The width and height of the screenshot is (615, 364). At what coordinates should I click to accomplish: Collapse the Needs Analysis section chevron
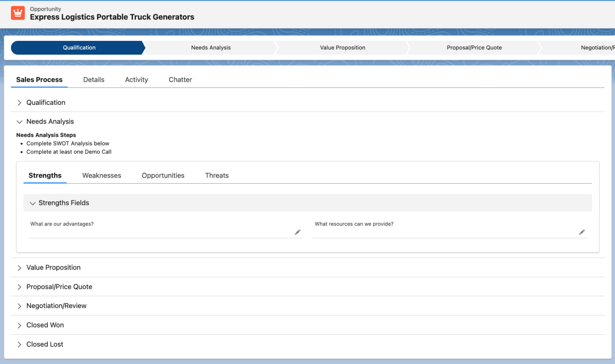coord(19,122)
